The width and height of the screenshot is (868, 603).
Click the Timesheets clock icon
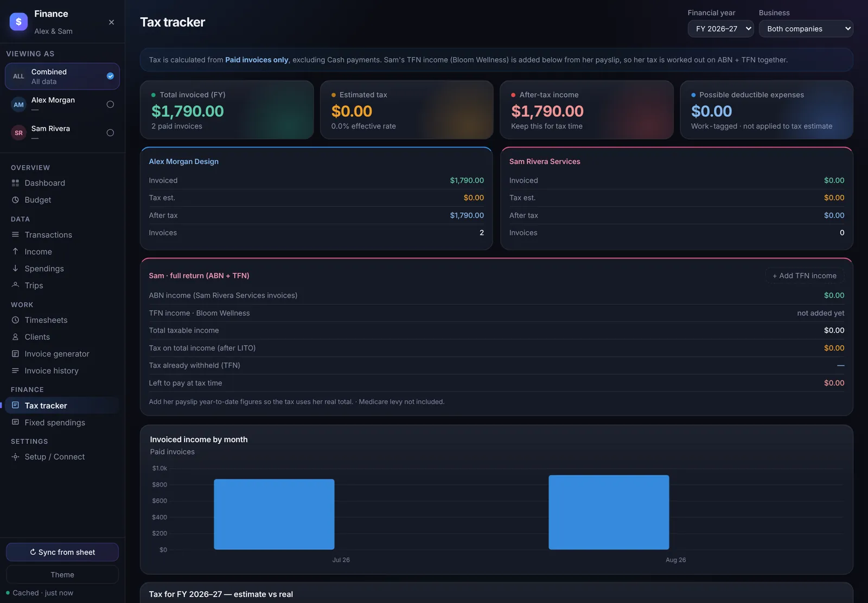15,320
